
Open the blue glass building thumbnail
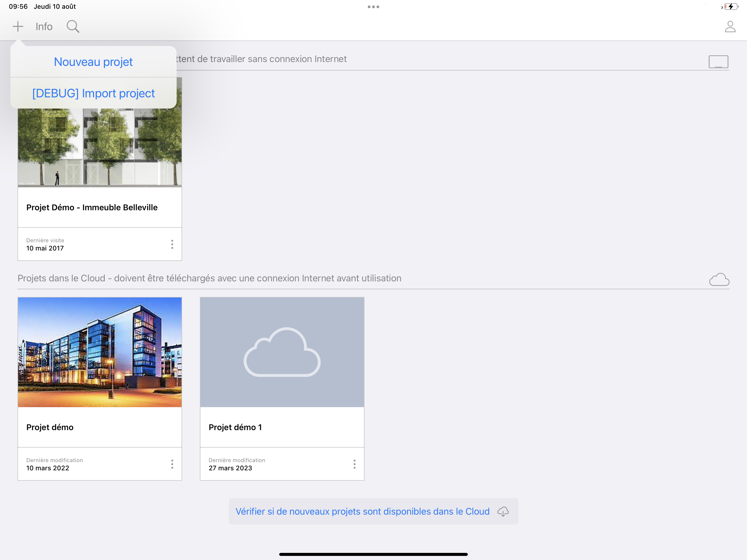100,352
